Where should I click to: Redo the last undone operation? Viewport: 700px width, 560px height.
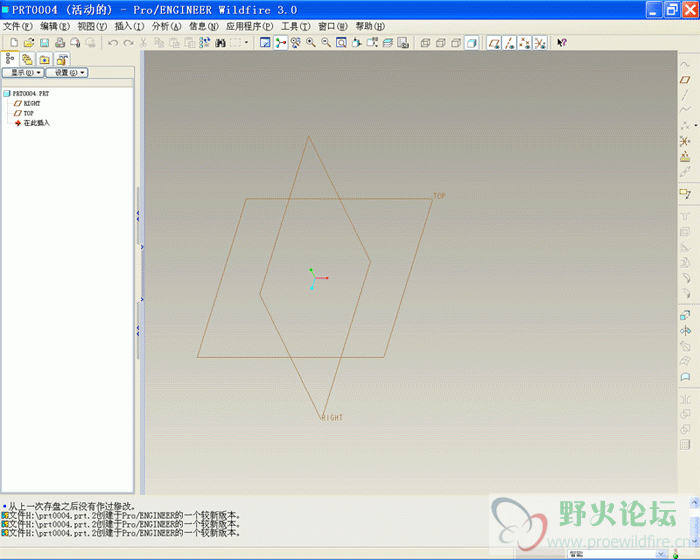pyautogui.click(x=129, y=43)
